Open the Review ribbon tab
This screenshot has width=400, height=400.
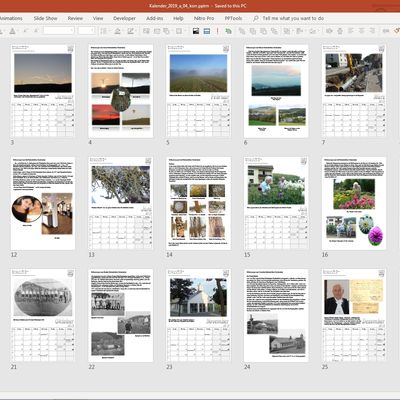tap(75, 18)
